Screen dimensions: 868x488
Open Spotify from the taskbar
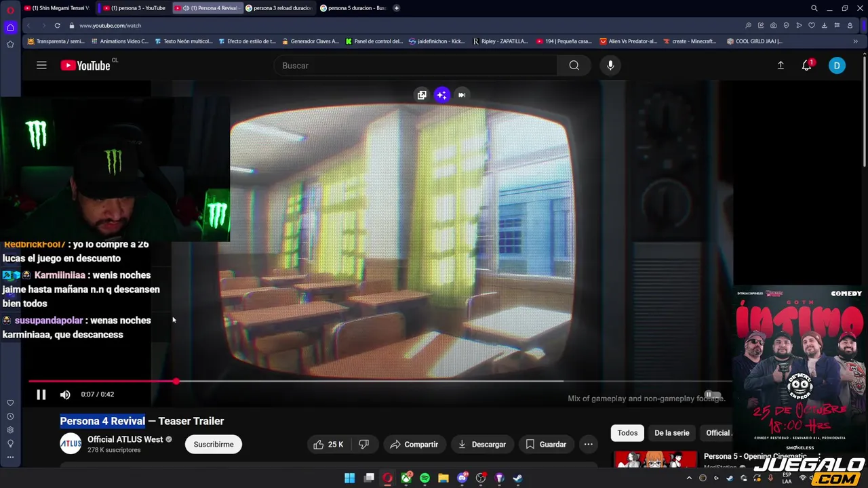425,478
